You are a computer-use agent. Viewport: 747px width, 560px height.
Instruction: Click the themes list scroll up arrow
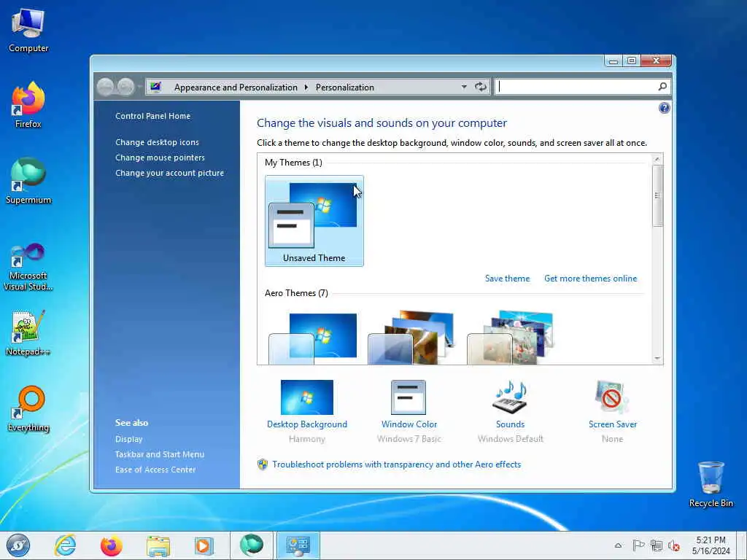click(657, 159)
